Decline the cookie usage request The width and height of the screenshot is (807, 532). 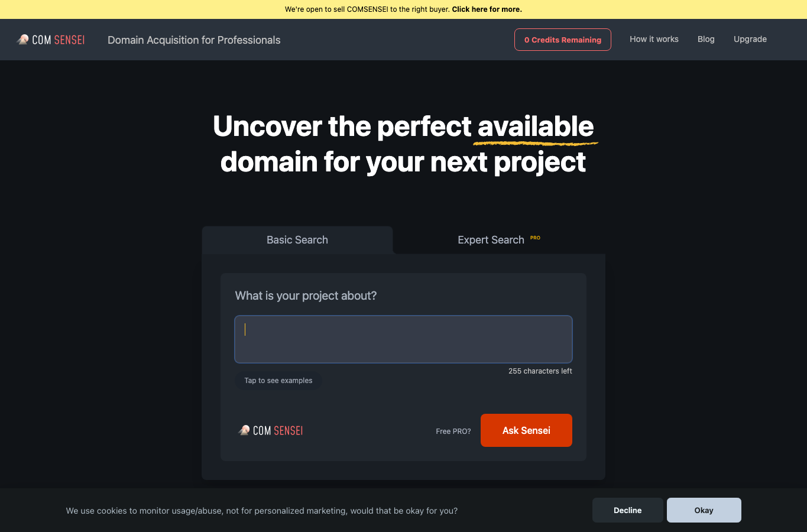628,510
